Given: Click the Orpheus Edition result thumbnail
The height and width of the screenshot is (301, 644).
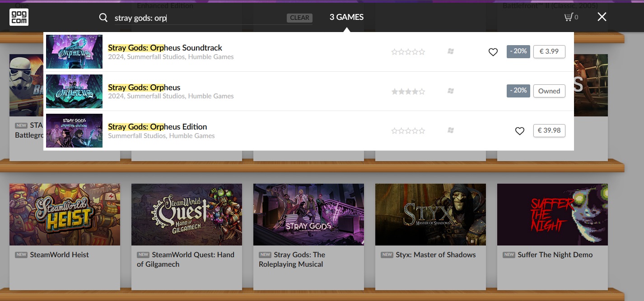Looking at the screenshot, I should pyautogui.click(x=74, y=130).
